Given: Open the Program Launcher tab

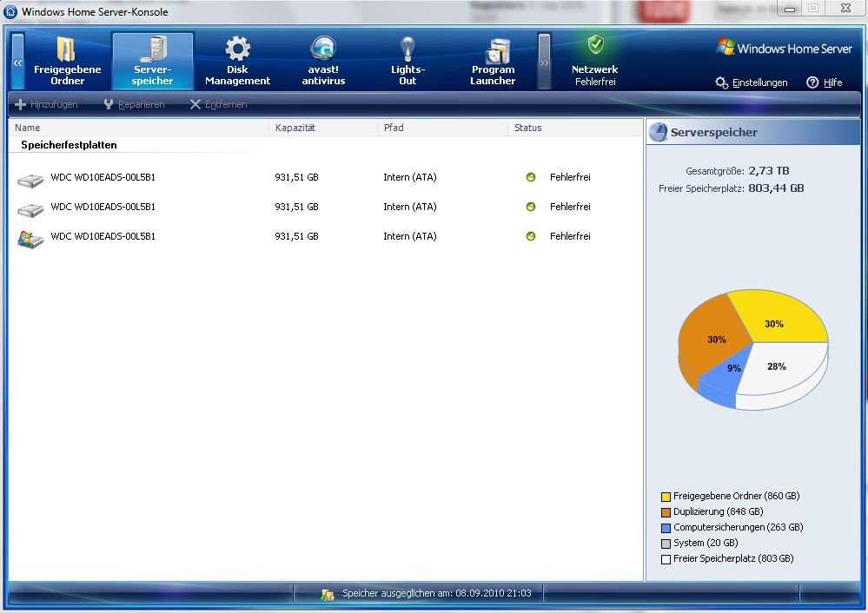Looking at the screenshot, I should click(x=493, y=61).
